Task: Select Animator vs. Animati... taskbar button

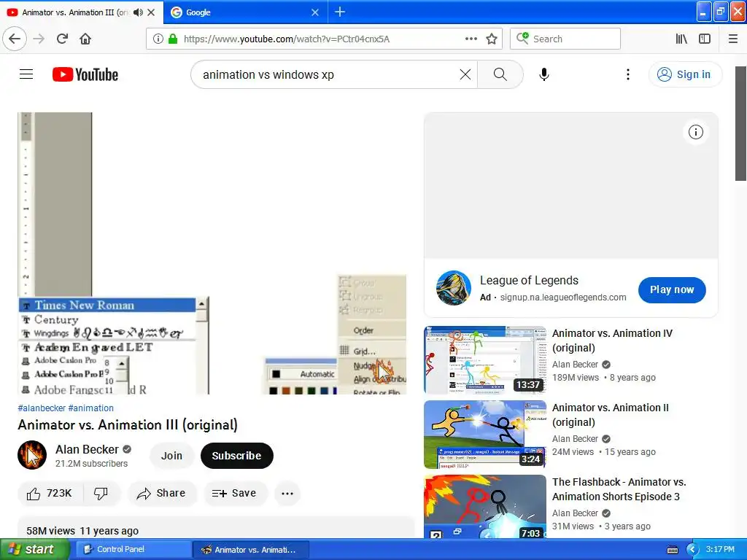Action: click(251, 550)
